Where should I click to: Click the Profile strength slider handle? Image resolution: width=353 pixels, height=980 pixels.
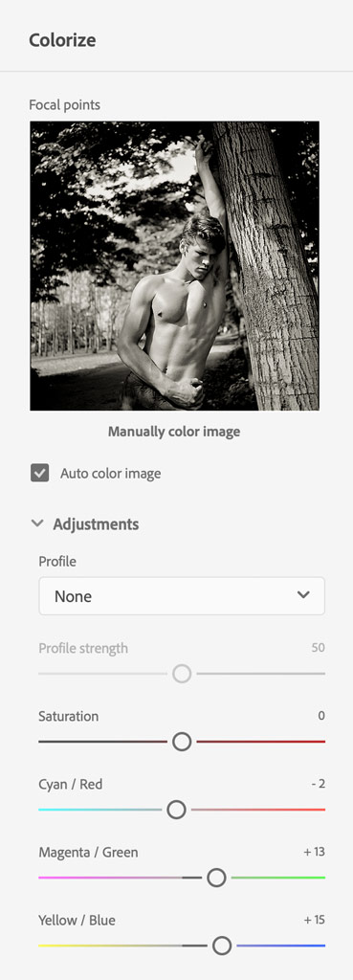click(182, 674)
